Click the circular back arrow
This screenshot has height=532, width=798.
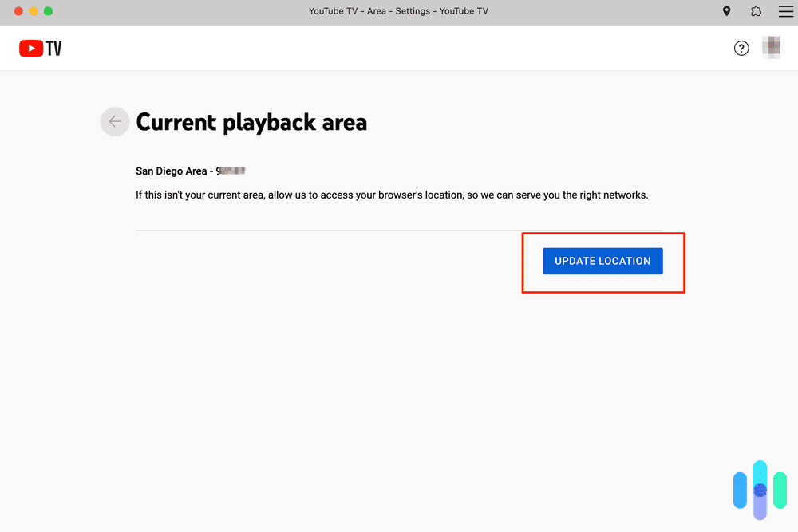click(114, 121)
